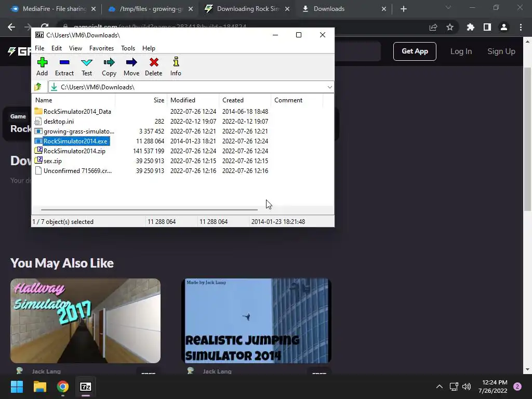Click the network icon in system tray
Screen dimensions: 532x399
(x=454, y=387)
